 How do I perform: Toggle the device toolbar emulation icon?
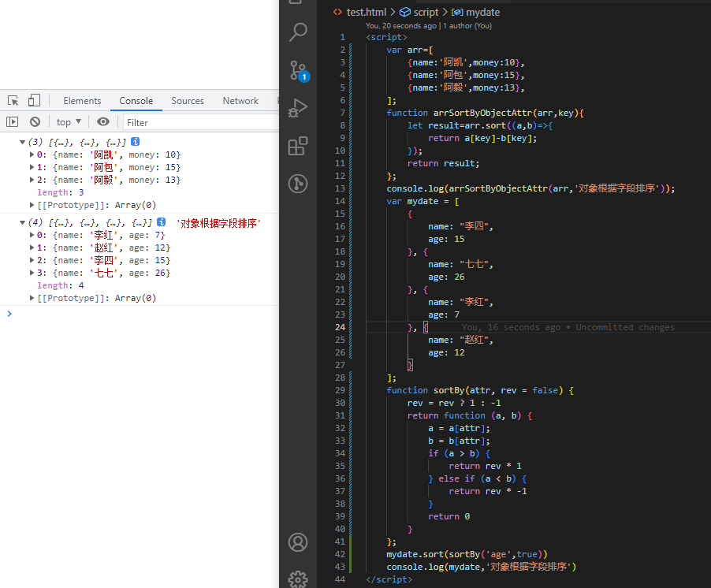point(34,101)
